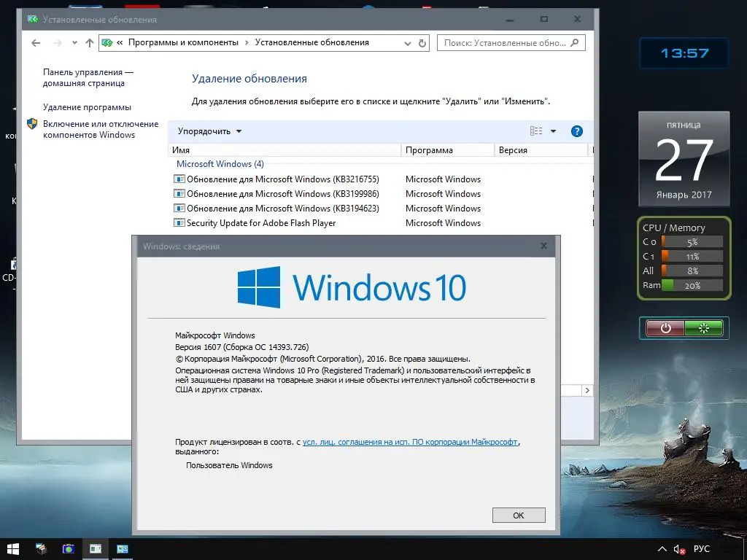The image size is (747, 560).
Task: Open Включение или отключение компонентов Windows
Action: (101, 129)
